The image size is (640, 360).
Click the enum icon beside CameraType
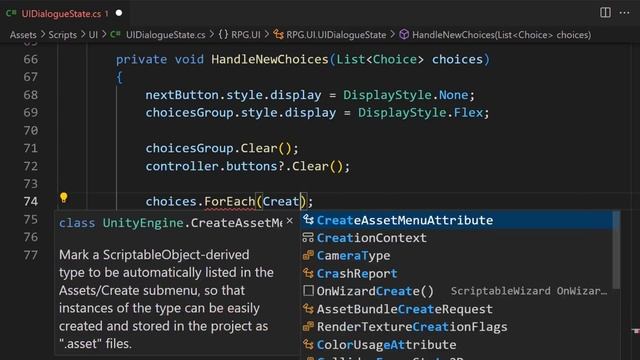click(308, 256)
